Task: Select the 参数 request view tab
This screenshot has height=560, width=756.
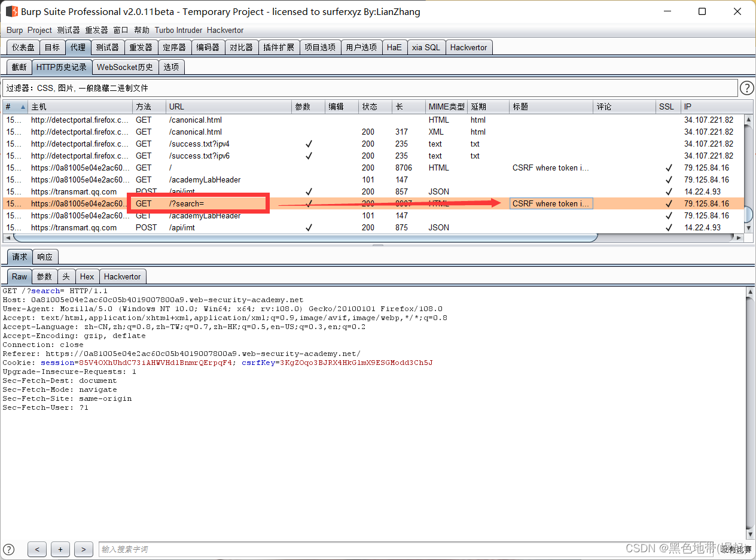Action: pos(45,276)
